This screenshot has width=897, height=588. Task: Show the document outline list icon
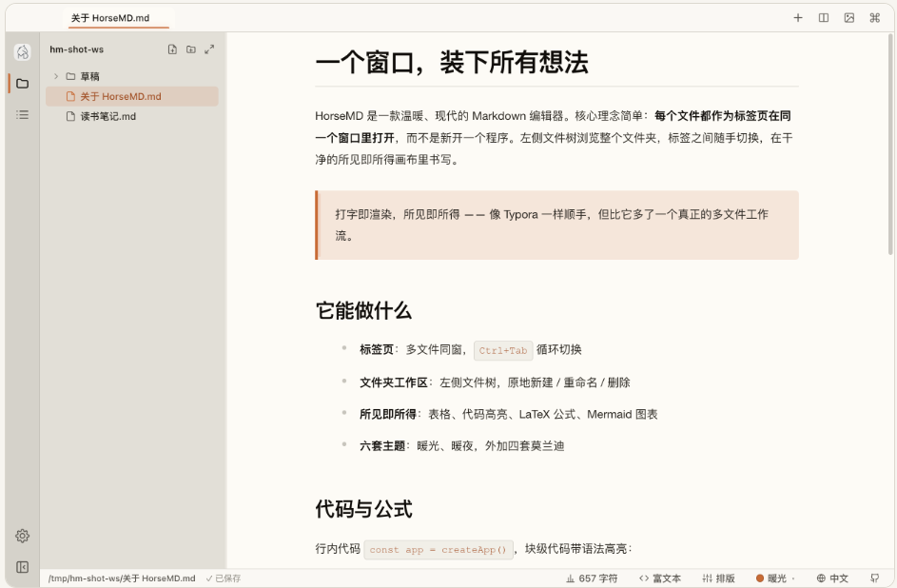[x=22, y=114]
